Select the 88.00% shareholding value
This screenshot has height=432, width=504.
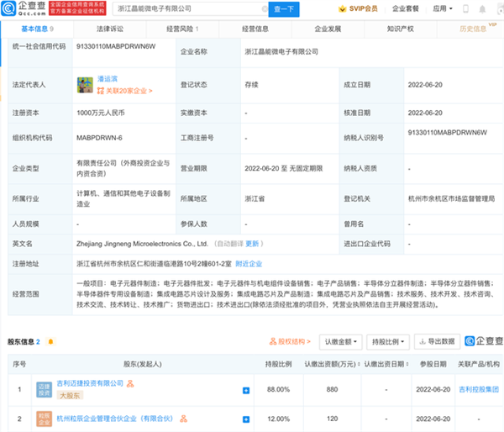[x=278, y=389]
